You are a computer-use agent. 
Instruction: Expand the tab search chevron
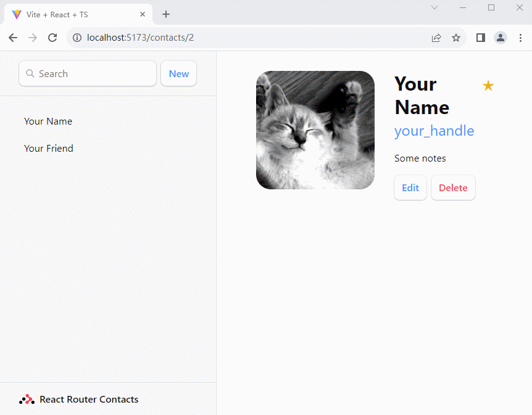[x=434, y=7]
